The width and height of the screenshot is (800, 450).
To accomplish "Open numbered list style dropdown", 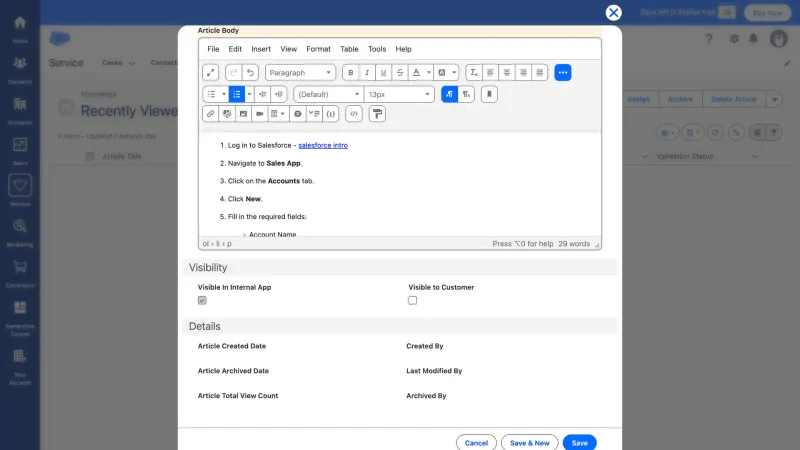I will click(249, 94).
